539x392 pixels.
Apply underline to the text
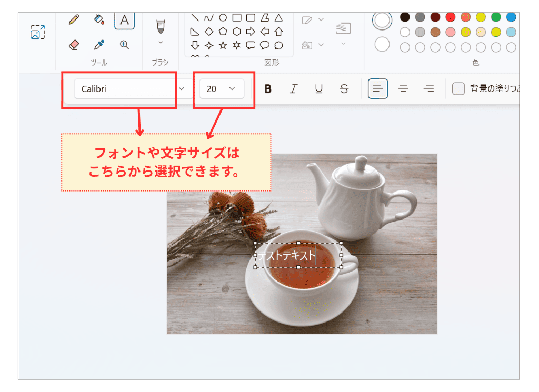(318, 88)
